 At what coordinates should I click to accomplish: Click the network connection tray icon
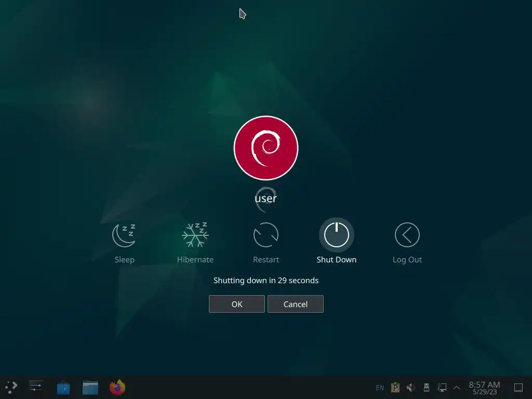[442, 388]
